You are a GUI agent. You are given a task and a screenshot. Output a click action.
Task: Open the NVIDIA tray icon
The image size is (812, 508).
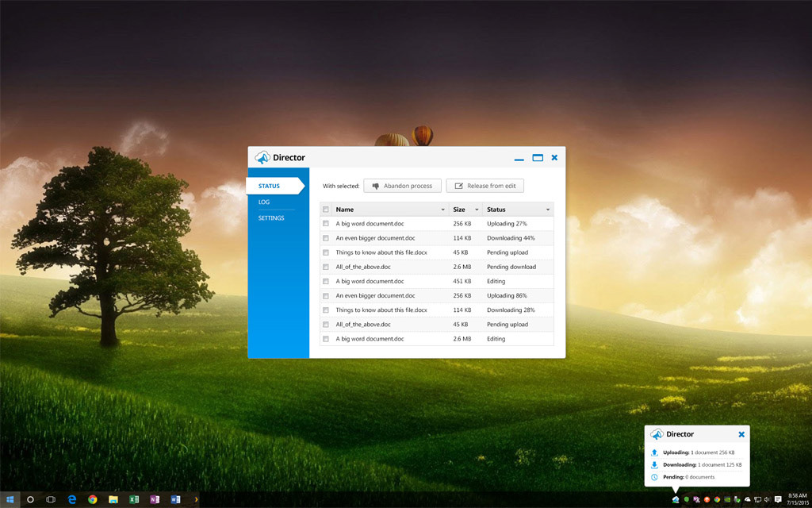(x=727, y=500)
